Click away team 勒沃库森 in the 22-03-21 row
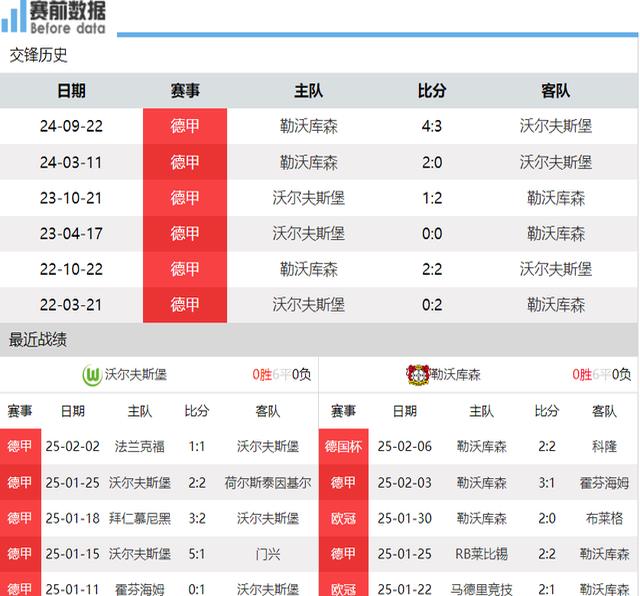The height and width of the screenshot is (596, 640). 556,305
